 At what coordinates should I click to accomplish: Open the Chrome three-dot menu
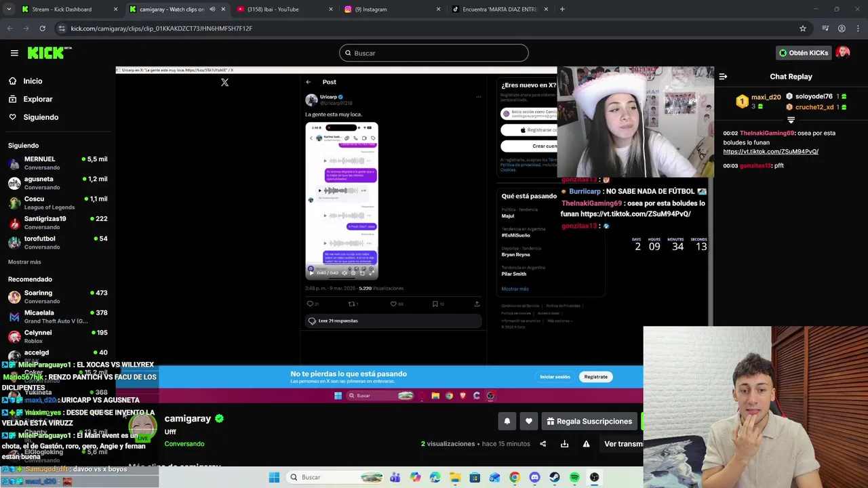pos(858,28)
